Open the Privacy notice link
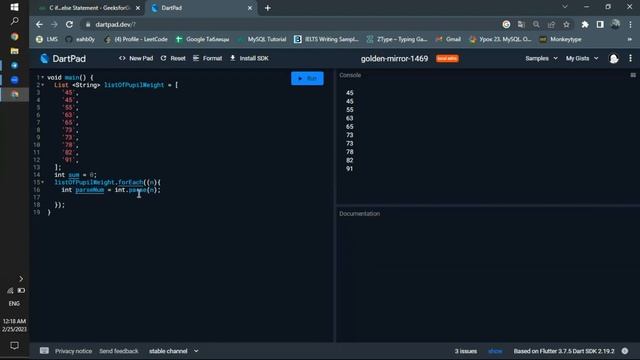 tap(73, 351)
